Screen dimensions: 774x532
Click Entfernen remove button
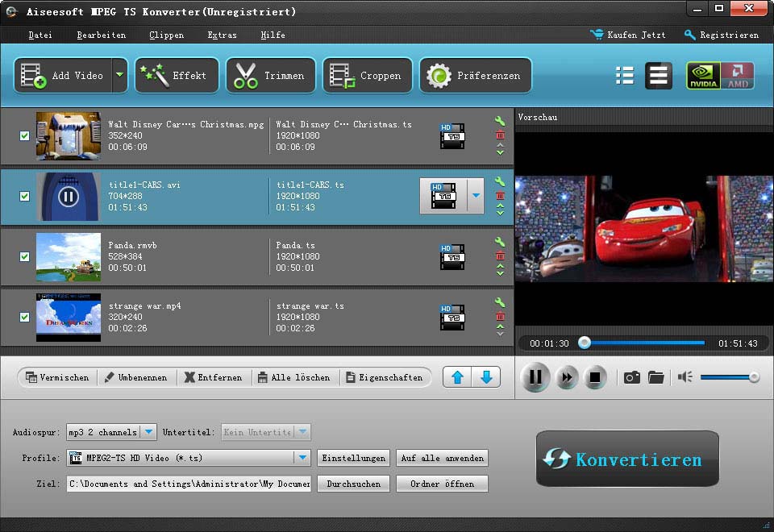tap(213, 377)
